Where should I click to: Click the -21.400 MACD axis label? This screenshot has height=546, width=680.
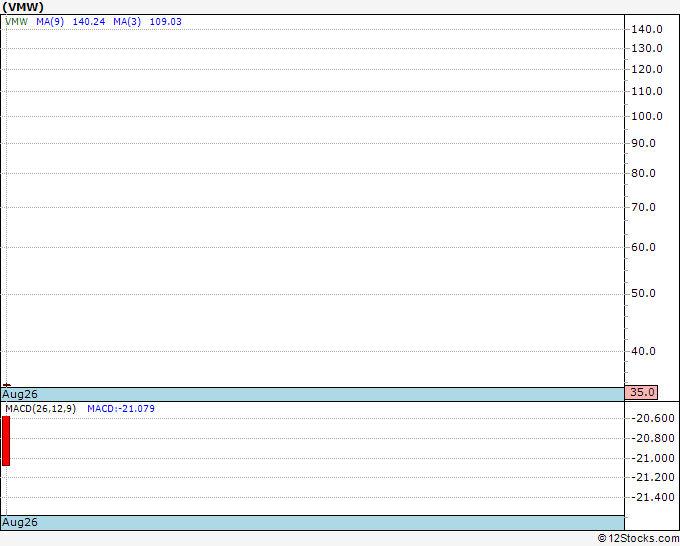pyautogui.click(x=653, y=497)
